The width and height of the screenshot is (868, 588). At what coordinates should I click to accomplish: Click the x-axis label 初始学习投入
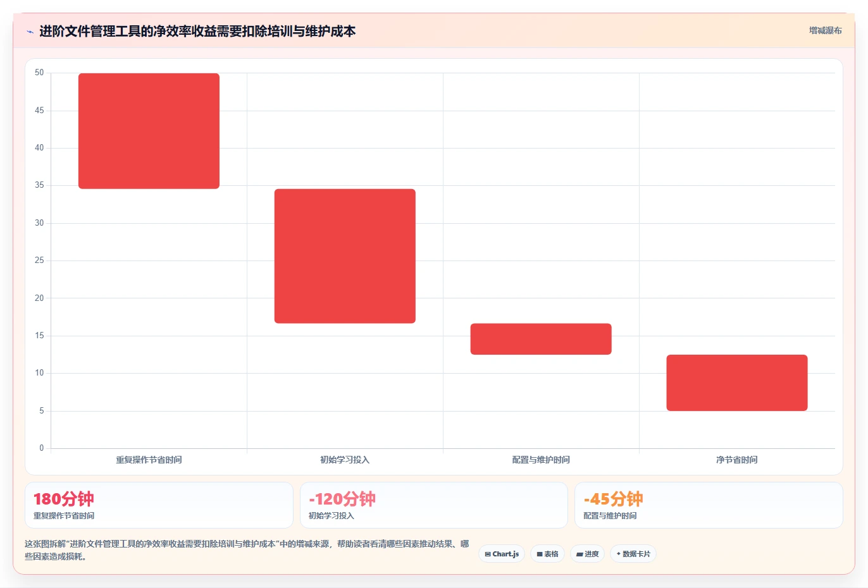345,460
